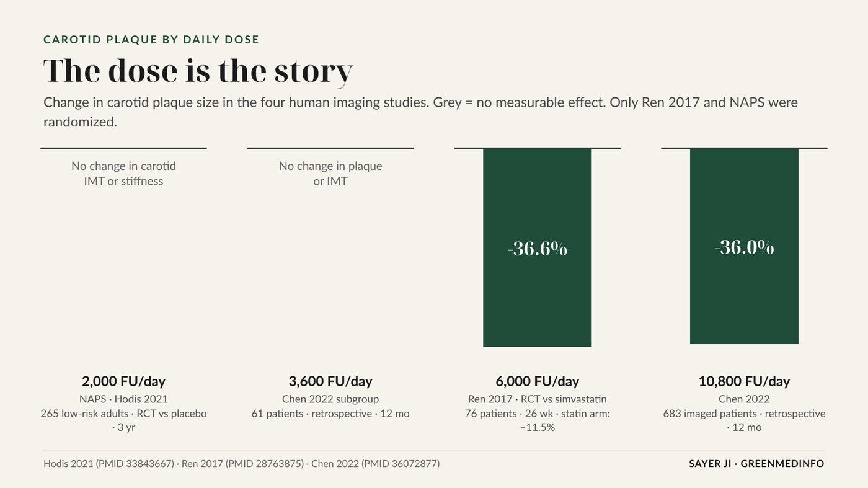Click the '2,000 FU/day' dose label
This screenshot has width=868, height=488.
tap(123, 381)
